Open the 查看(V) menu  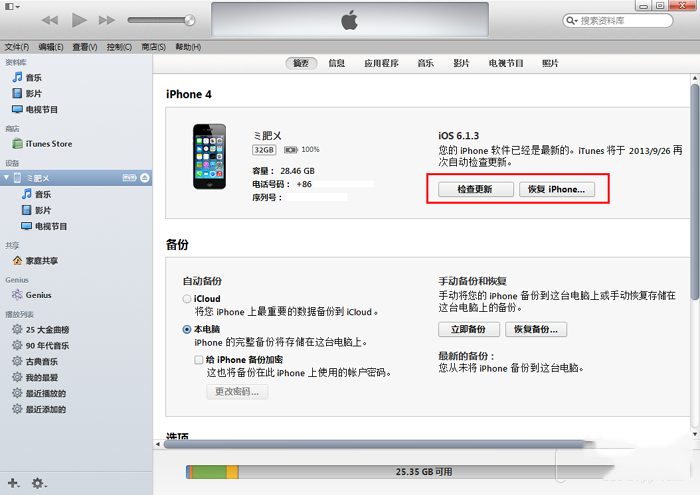point(85,47)
